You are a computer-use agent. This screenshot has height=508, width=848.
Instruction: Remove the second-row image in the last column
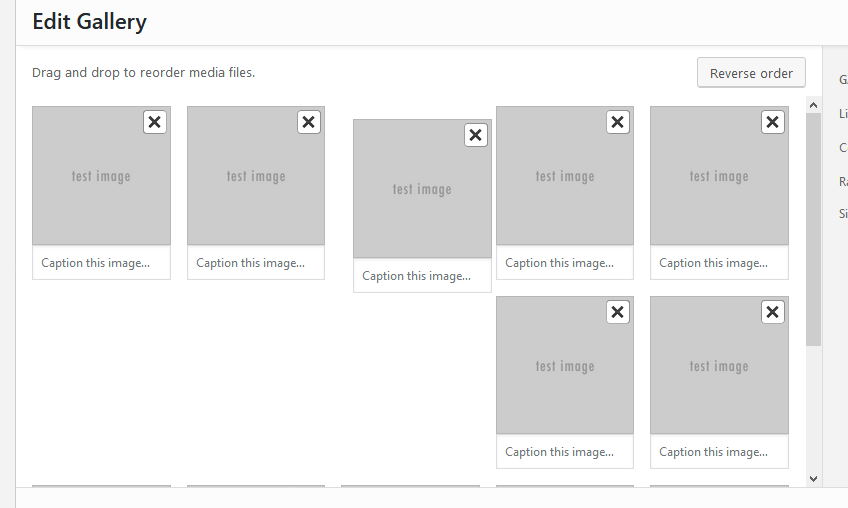click(773, 312)
